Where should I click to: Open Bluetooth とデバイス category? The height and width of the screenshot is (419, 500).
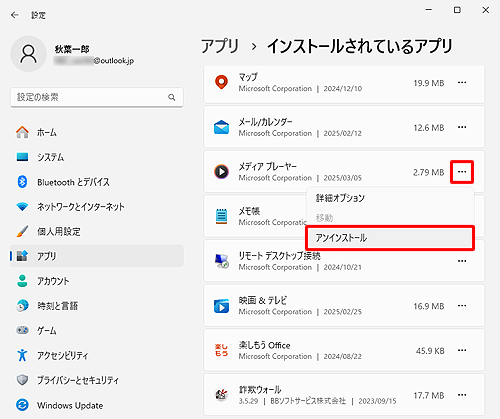(97, 182)
